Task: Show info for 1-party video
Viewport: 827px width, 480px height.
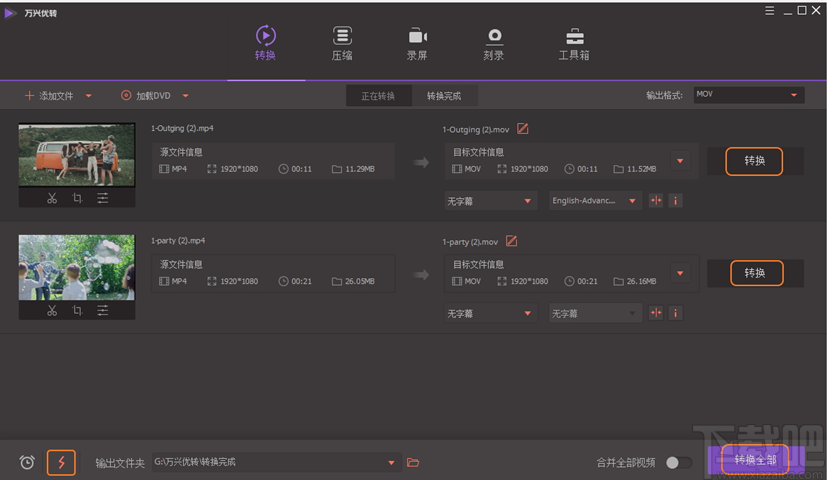Action: click(x=675, y=313)
